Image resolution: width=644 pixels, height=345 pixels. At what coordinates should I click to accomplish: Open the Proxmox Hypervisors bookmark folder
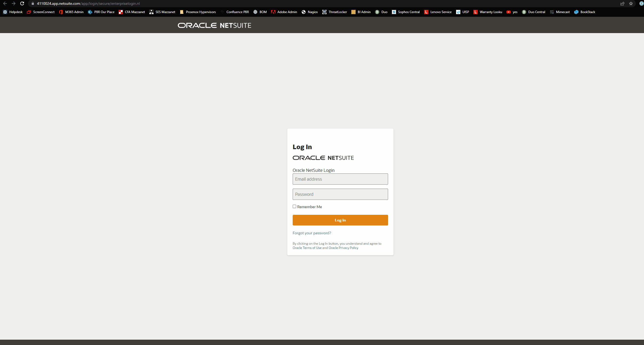(x=198, y=12)
